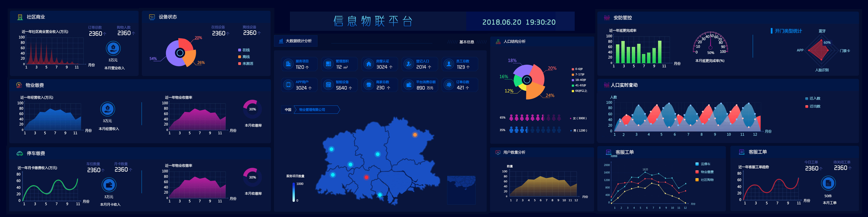Click the 房屋认证 house icon
The image size is (868, 217).
click(x=369, y=64)
